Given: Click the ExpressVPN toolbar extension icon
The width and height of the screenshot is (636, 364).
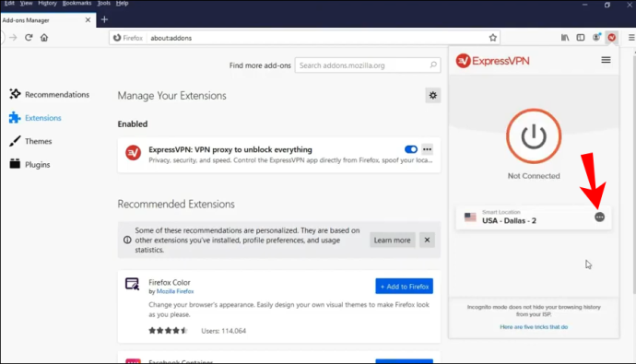Looking at the screenshot, I should pyautogui.click(x=612, y=38).
